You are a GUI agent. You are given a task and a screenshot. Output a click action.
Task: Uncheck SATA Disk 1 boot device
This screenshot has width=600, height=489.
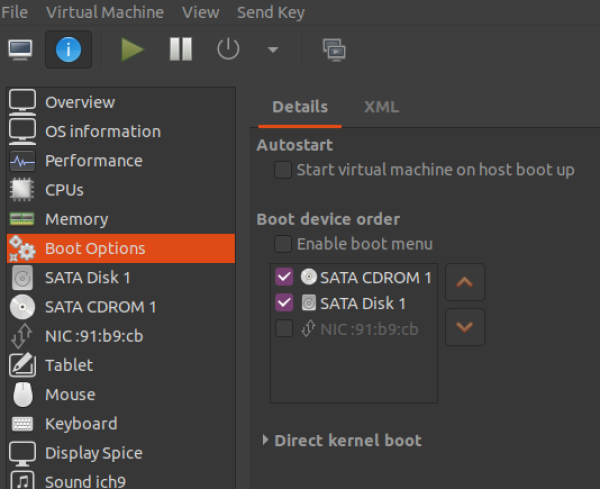point(284,303)
